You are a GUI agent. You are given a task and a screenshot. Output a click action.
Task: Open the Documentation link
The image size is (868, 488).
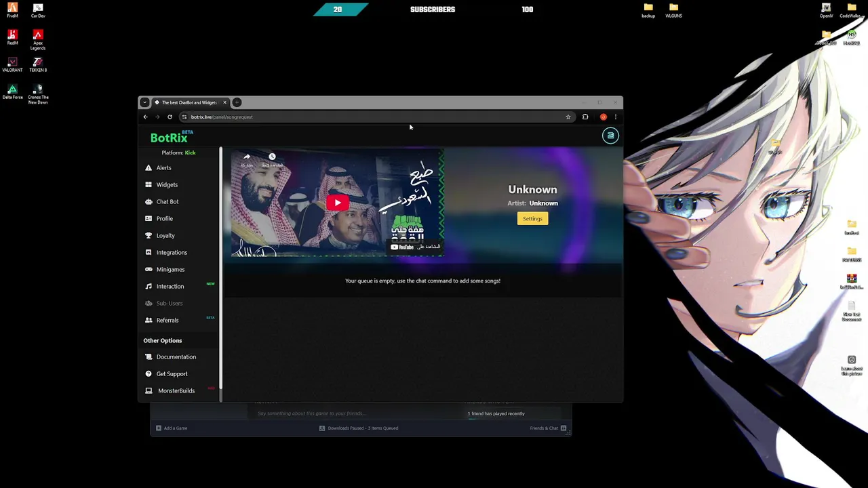[176, 357]
